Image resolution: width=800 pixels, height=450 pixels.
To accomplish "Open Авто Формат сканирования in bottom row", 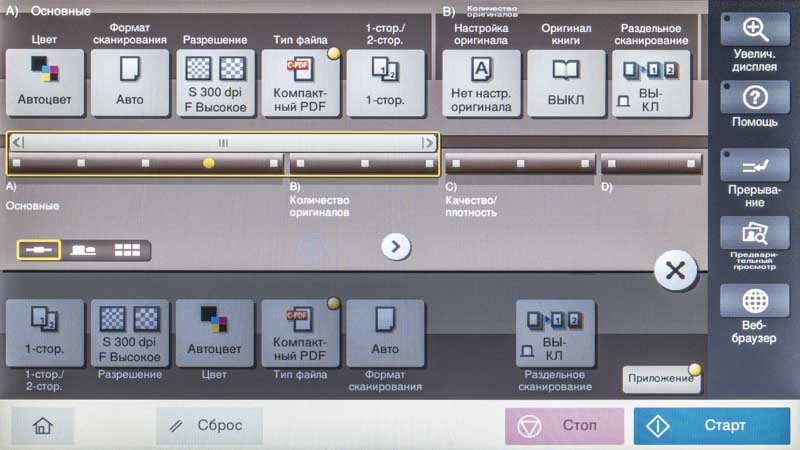I will [385, 333].
